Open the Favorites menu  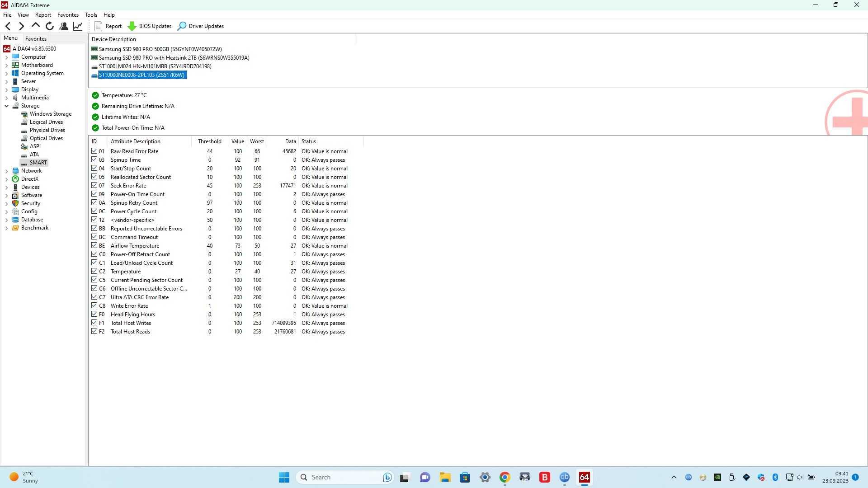pyautogui.click(x=68, y=14)
